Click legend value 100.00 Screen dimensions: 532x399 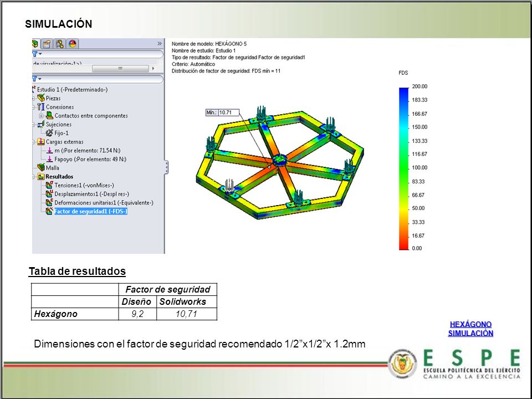tap(420, 167)
